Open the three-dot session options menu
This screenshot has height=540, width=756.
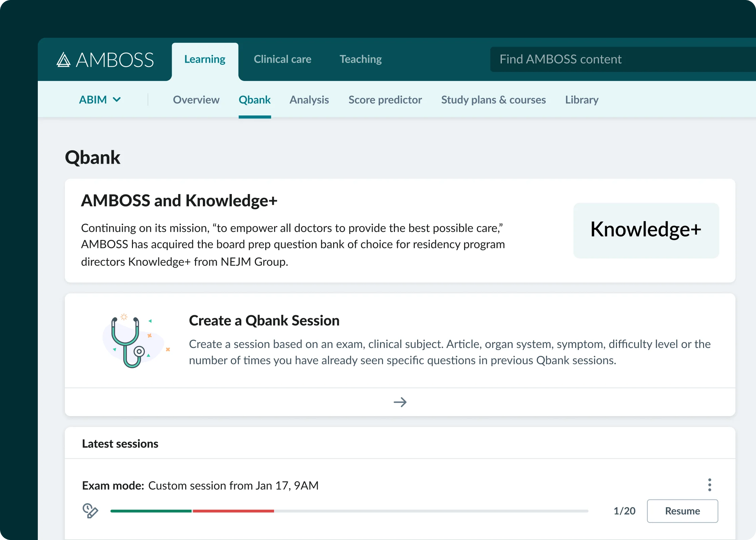pyautogui.click(x=709, y=485)
